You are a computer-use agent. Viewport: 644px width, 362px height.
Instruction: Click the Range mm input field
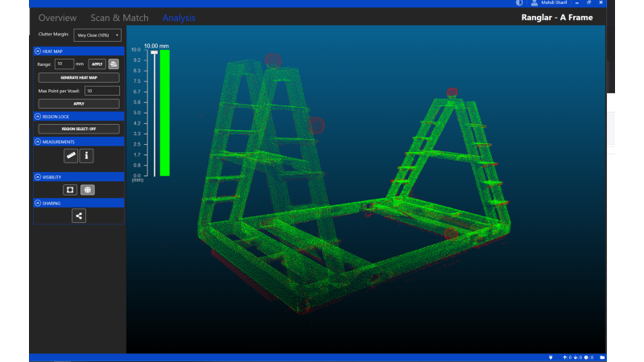64,64
